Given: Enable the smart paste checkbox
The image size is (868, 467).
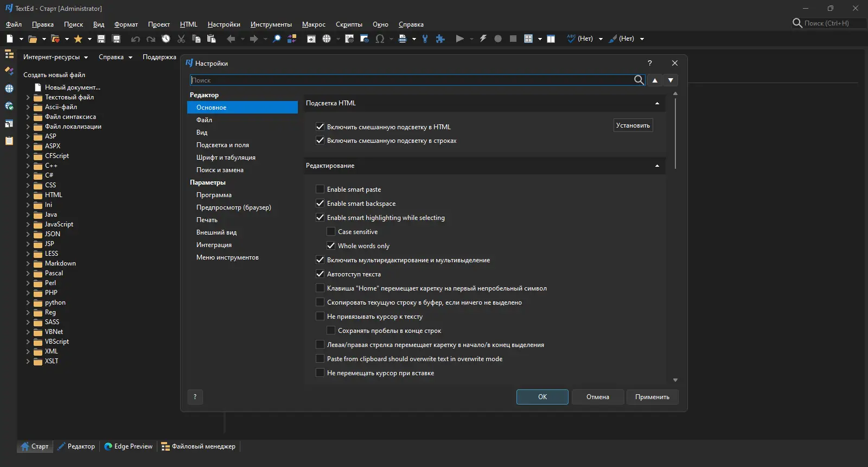Looking at the screenshot, I should (x=320, y=190).
